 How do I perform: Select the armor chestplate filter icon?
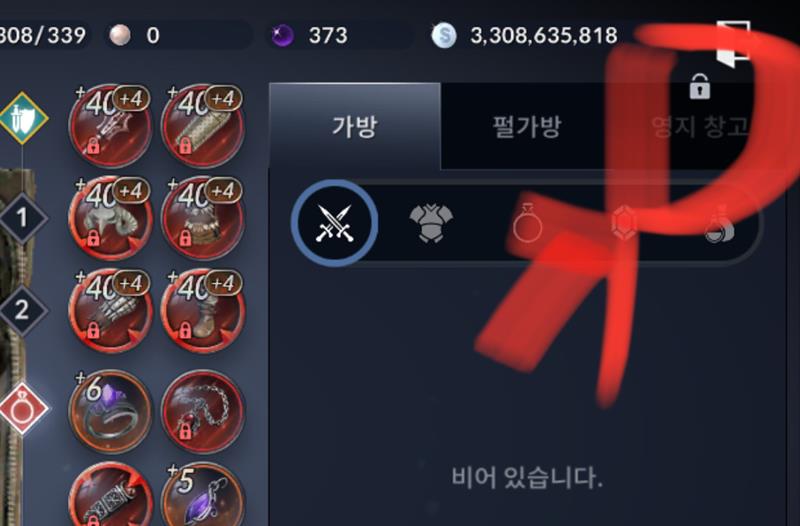431,223
